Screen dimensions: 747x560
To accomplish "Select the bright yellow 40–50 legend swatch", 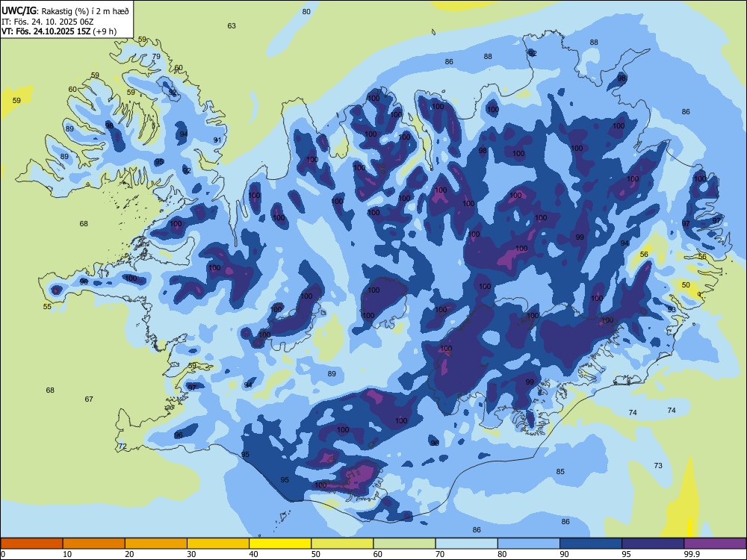I will 280,544.
